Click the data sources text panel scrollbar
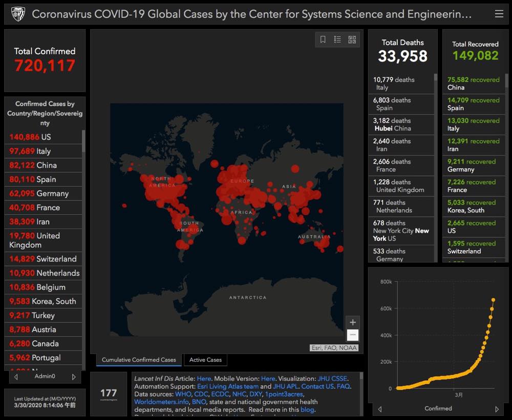Viewport: 512px width, 420px height. click(361, 376)
